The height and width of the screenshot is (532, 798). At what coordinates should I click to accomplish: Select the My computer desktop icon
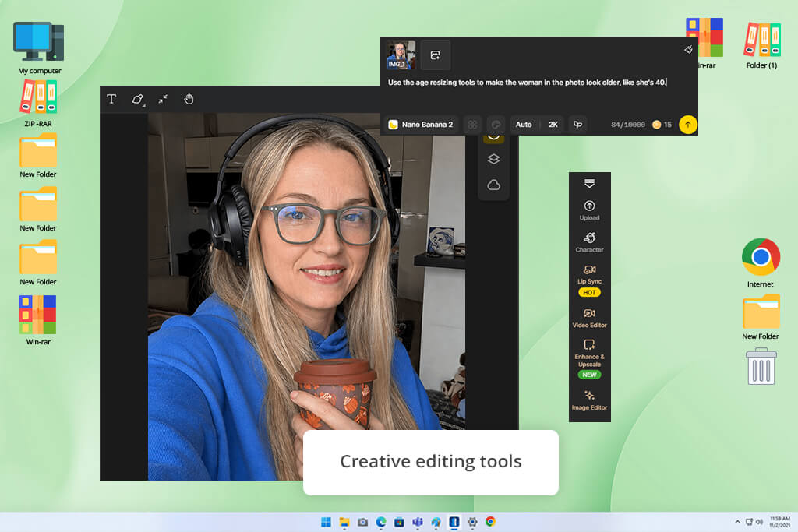pos(39,48)
